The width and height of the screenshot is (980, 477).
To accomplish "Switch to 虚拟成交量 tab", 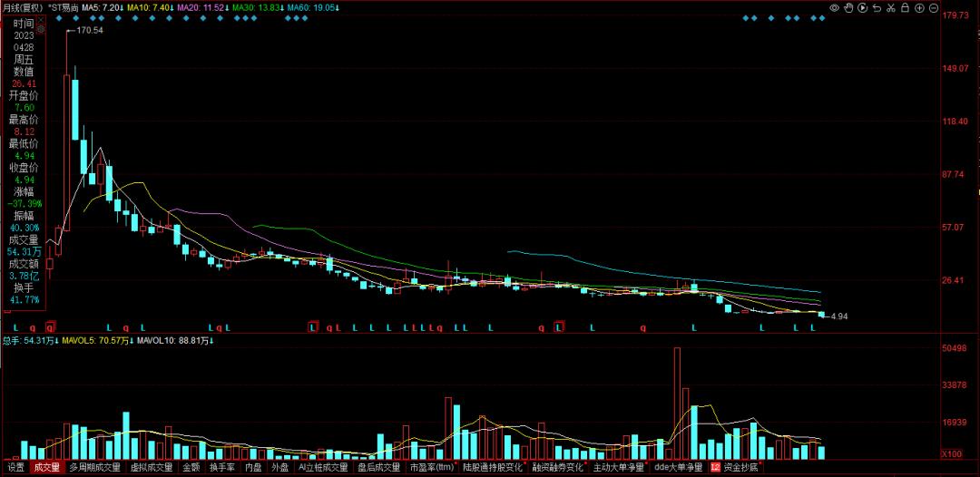I will [152, 467].
